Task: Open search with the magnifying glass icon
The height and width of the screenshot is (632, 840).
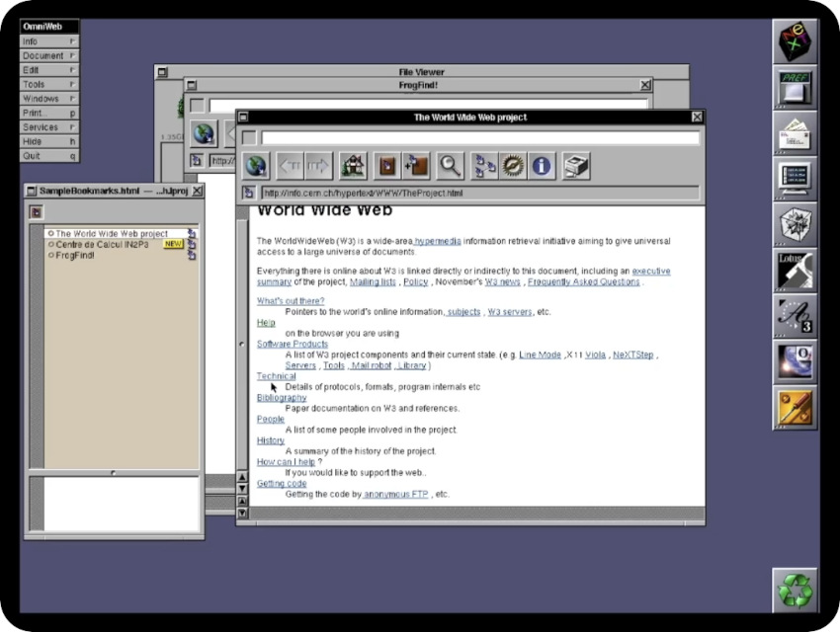Action: tap(450, 166)
